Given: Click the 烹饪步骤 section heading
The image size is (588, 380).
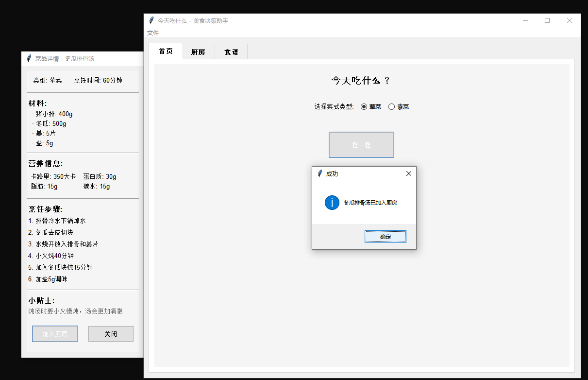Looking at the screenshot, I should coord(45,209).
